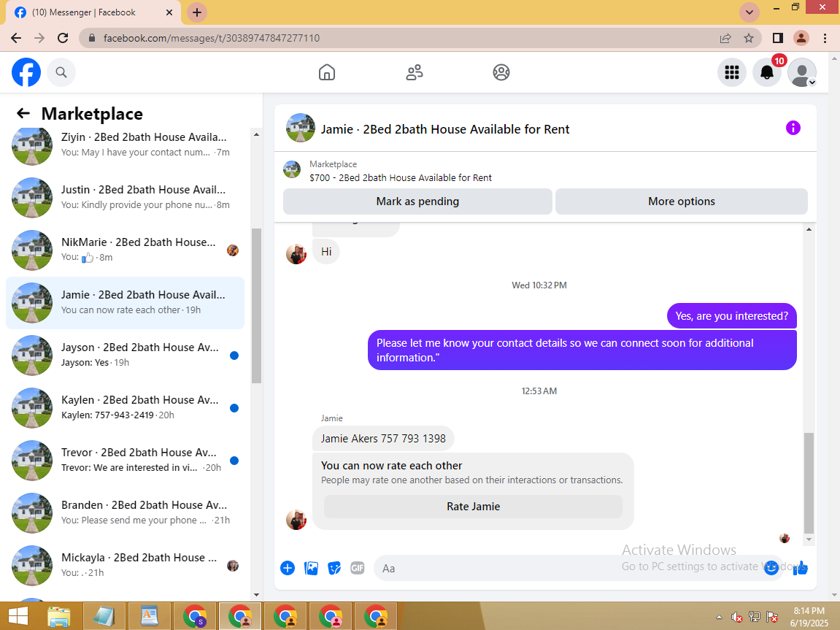Toggle the browser side panel icon

tap(778, 38)
